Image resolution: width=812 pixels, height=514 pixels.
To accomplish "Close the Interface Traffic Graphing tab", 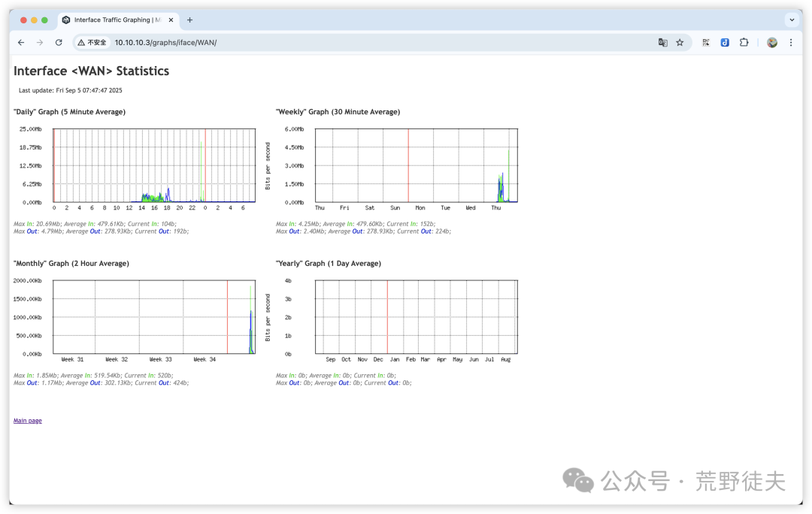I will click(x=171, y=20).
